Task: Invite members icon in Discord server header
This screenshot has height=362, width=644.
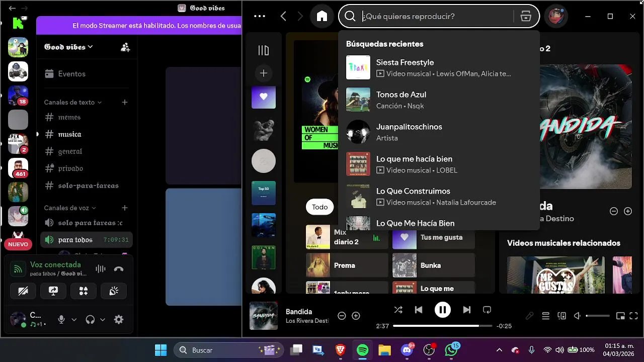Action: click(125, 47)
